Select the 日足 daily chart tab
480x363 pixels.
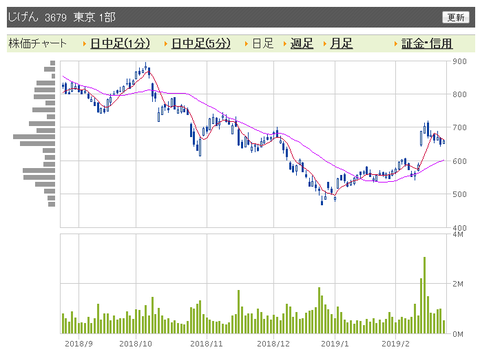click(x=263, y=43)
